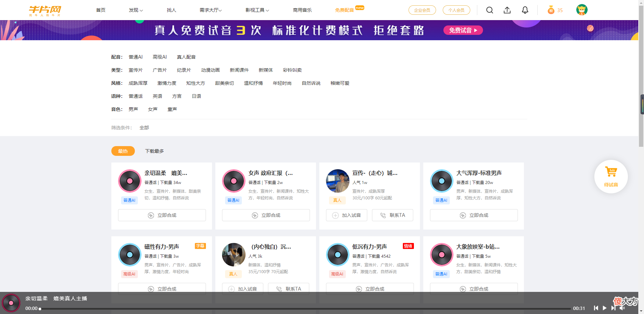Filter 语种 by 英语
644x314 pixels.
pyautogui.click(x=157, y=96)
